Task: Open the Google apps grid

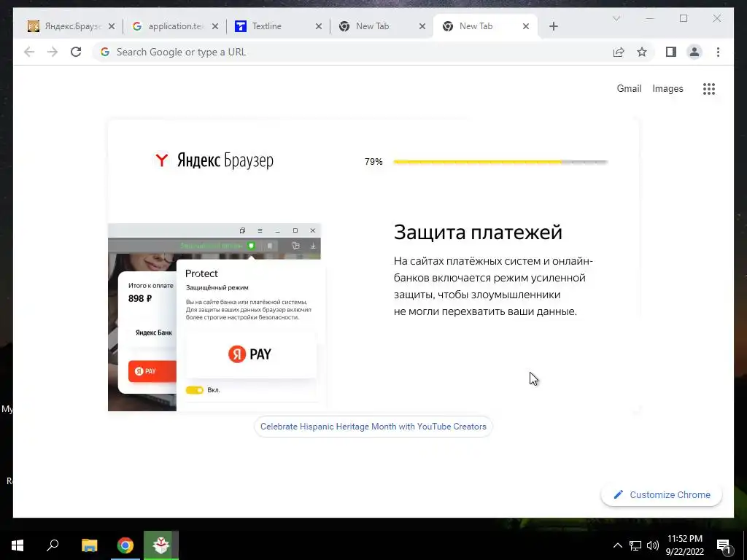Action: pos(709,88)
